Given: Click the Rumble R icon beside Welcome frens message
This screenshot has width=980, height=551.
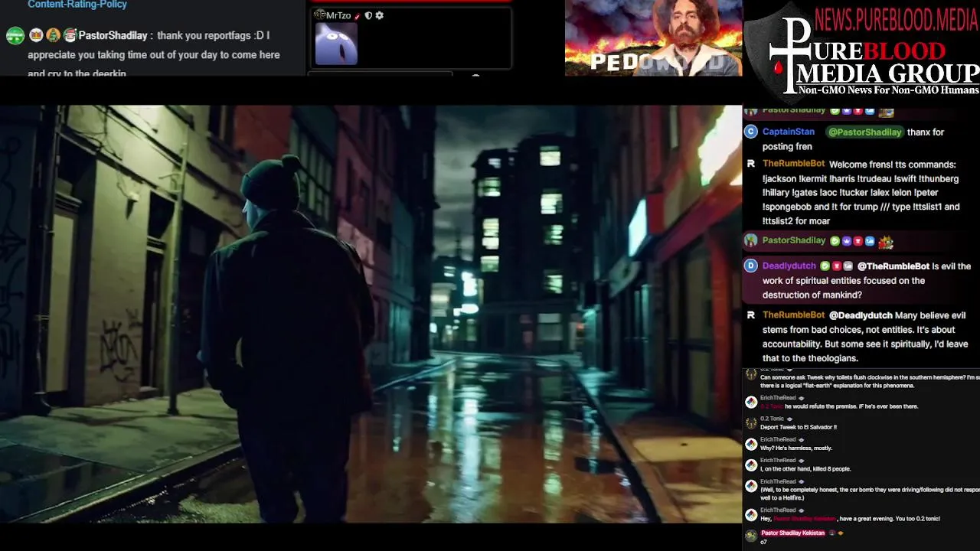Looking at the screenshot, I should pyautogui.click(x=751, y=164).
